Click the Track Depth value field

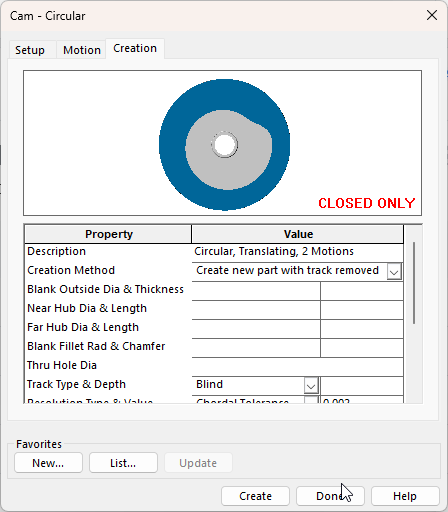coord(362,386)
